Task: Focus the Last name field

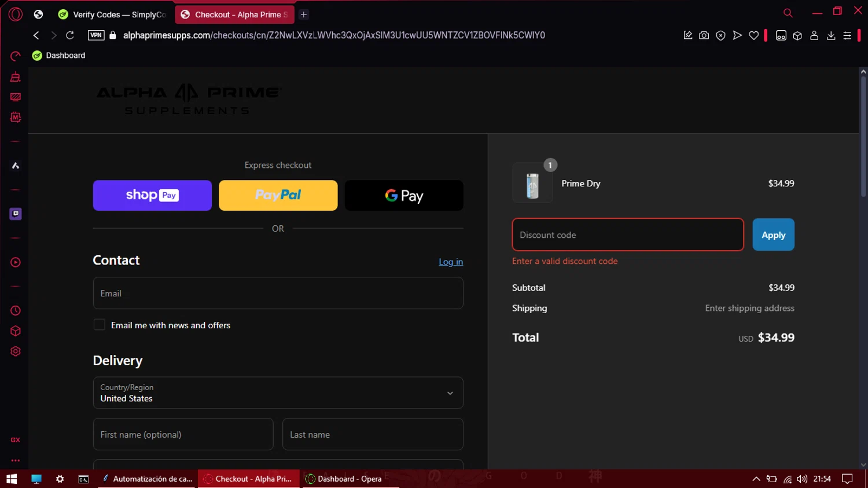Action: [373, 434]
